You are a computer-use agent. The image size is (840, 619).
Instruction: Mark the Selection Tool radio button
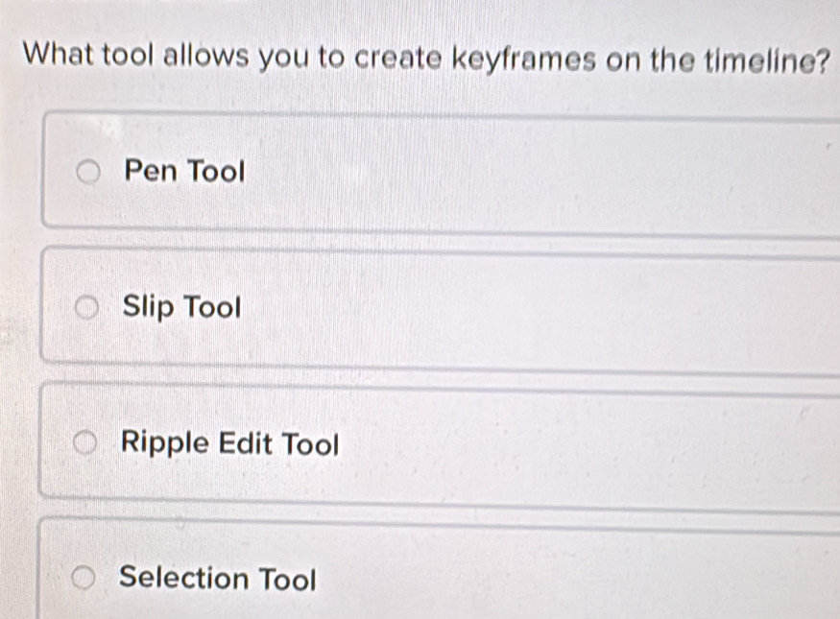[x=84, y=577]
